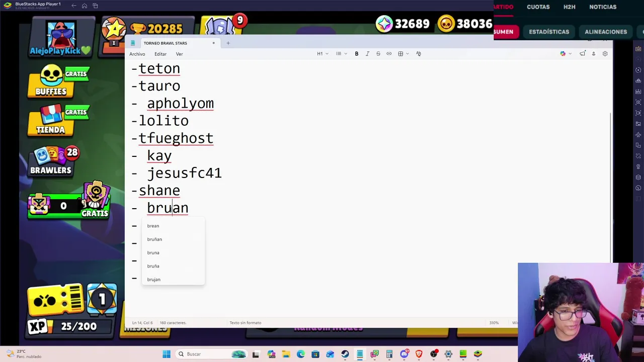Click the word "apholyom" in the note
This screenshot has width=644, height=362.
180,104
